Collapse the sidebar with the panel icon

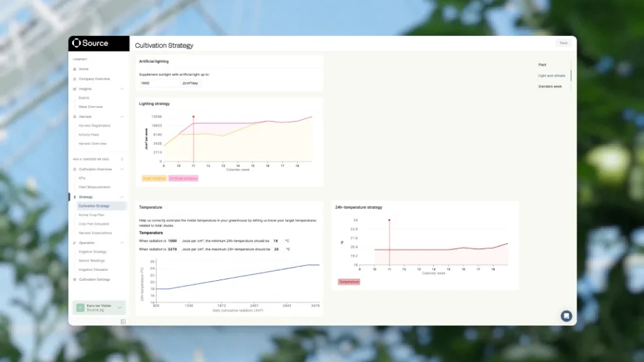[x=123, y=321]
